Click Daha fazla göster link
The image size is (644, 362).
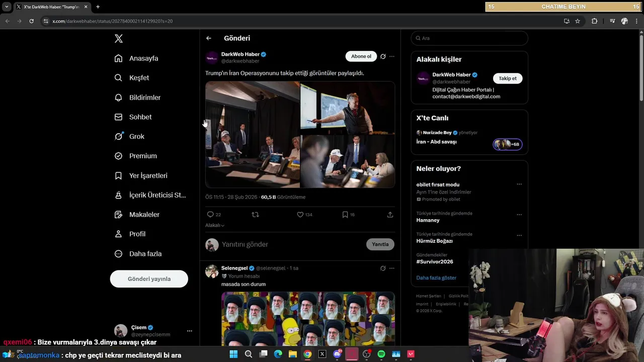(436, 278)
